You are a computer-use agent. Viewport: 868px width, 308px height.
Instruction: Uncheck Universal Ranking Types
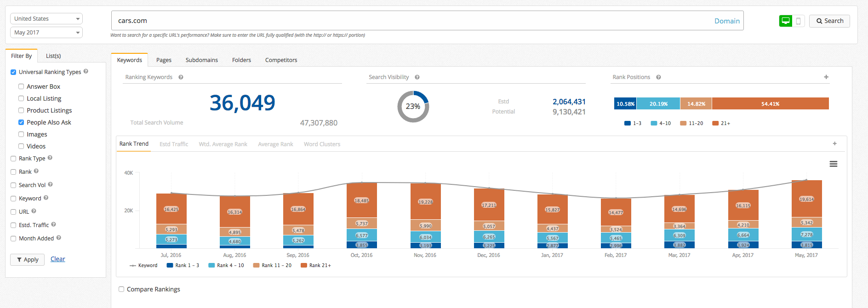pyautogui.click(x=13, y=72)
